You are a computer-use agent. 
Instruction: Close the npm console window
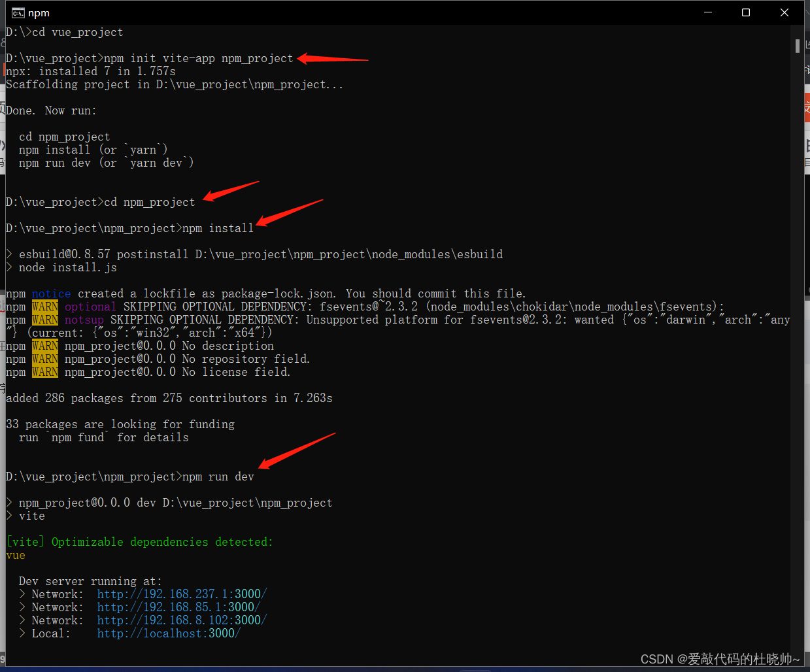click(785, 12)
